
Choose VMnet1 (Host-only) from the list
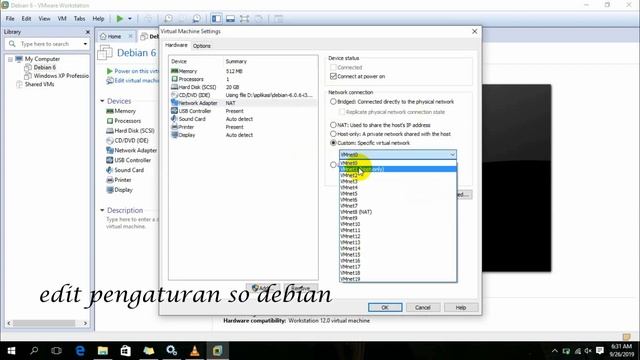coord(398,169)
